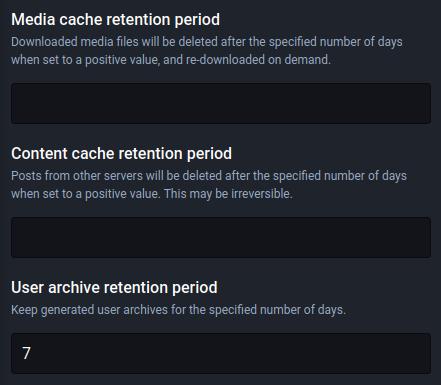Click the "Posts from other servers" hint line
This screenshot has width=441, height=385.
(209, 176)
